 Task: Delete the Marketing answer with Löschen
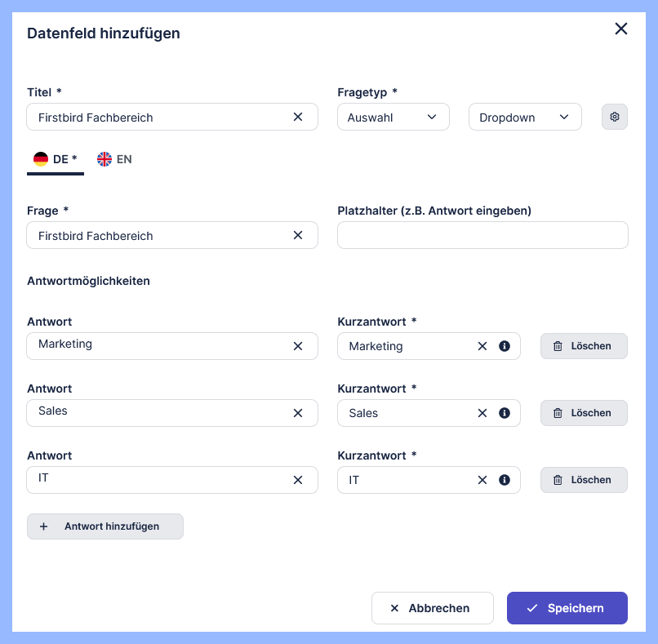pos(584,346)
